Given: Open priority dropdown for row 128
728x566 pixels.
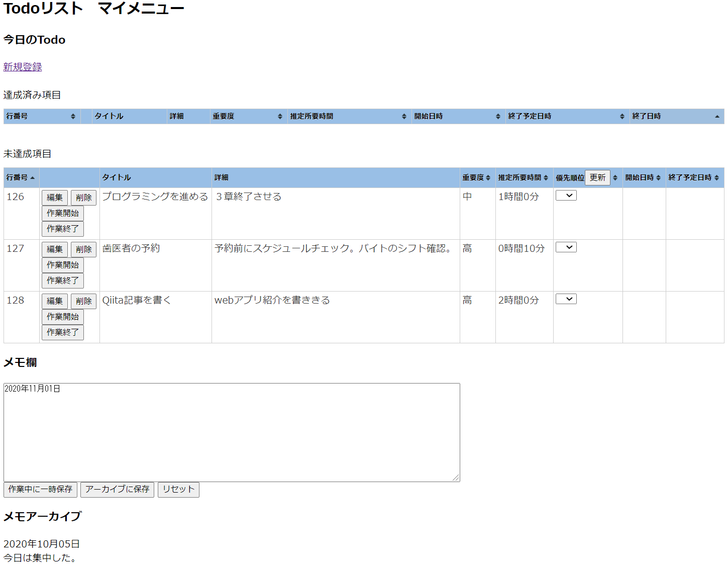Looking at the screenshot, I should click(566, 299).
